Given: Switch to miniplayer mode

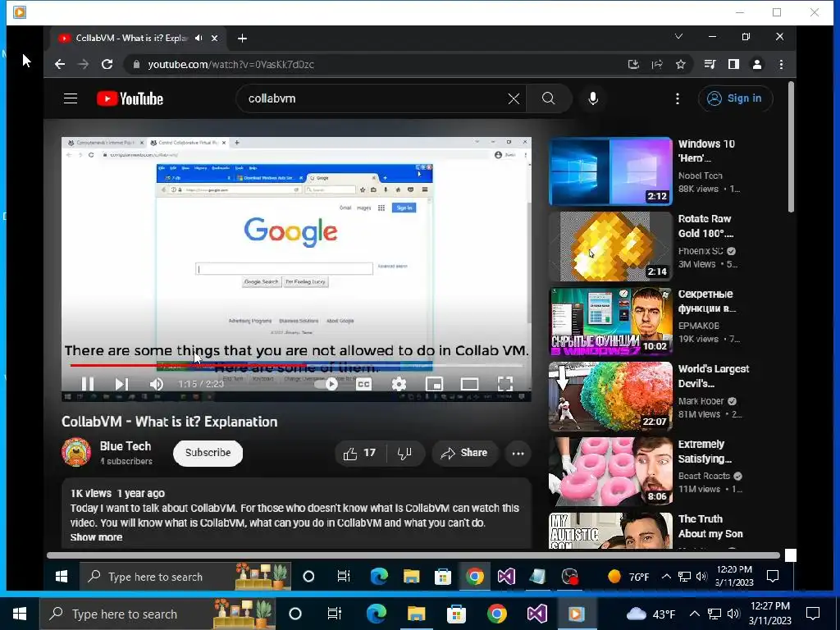Looking at the screenshot, I should [434, 384].
